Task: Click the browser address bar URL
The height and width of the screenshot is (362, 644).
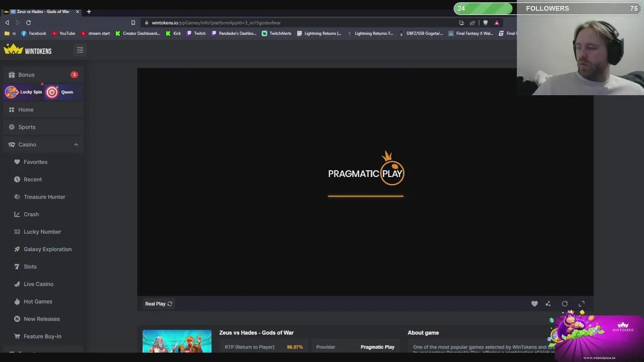Action: click(216, 23)
